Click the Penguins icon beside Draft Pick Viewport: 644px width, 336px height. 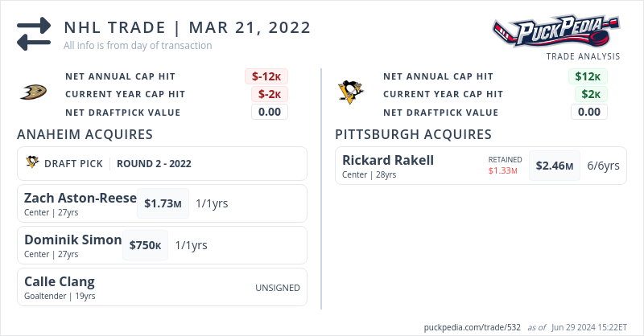[33, 163]
